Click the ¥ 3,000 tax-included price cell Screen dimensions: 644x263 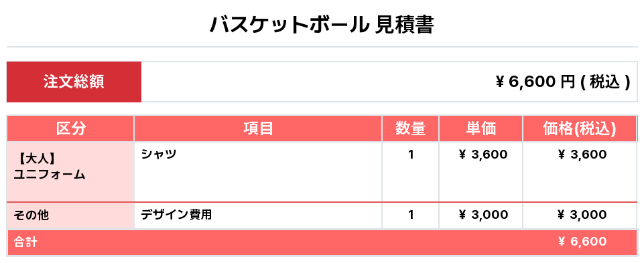[580, 215]
